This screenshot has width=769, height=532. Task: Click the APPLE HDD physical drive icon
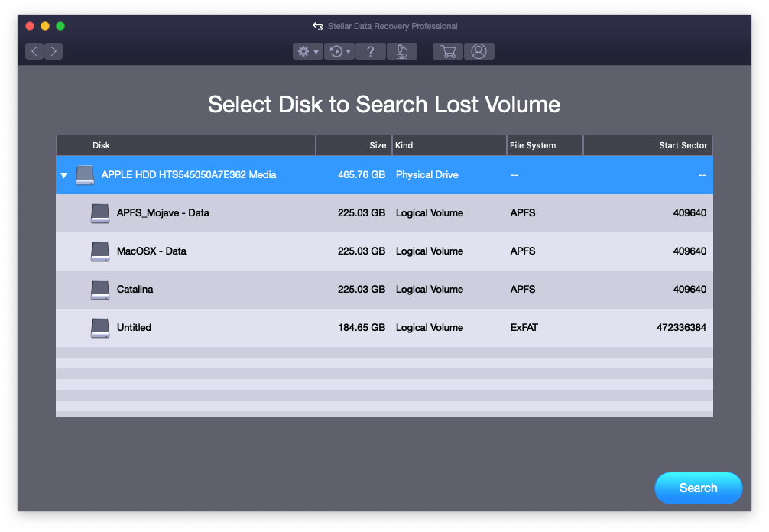85,175
